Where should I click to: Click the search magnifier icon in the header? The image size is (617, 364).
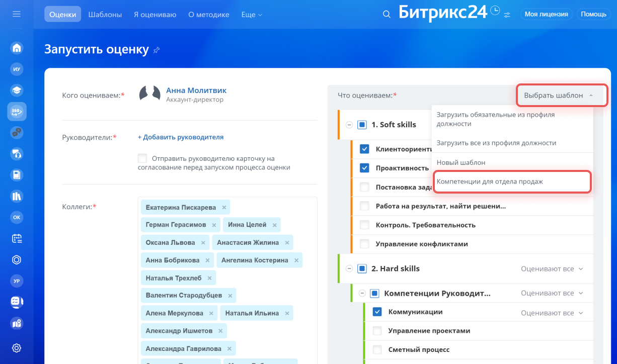click(387, 15)
